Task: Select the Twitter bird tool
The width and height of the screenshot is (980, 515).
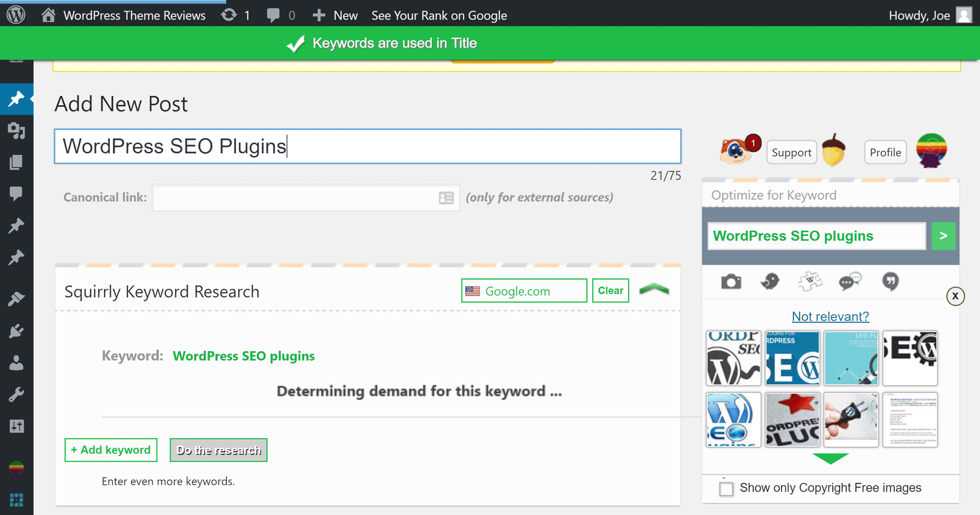Action: pyautogui.click(x=770, y=282)
